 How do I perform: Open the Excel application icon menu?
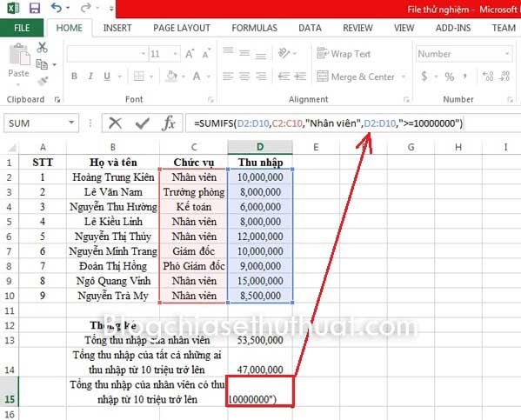pos(13,8)
